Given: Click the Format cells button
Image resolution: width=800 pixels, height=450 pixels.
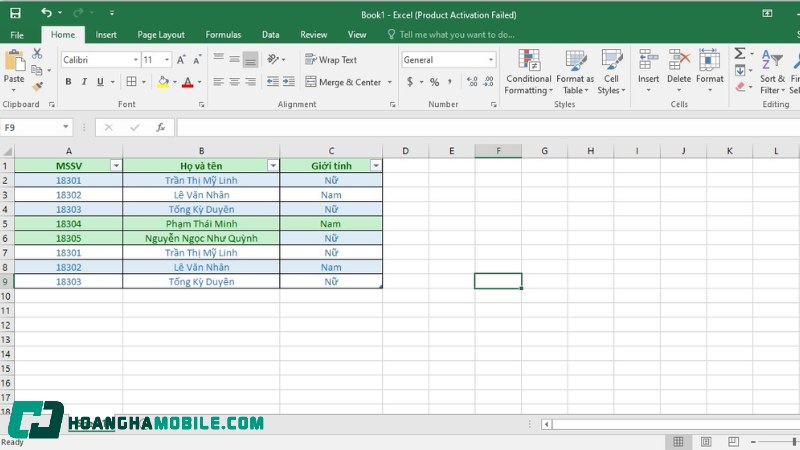Looking at the screenshot, I should pyautogui.click(x=710, y=70).
